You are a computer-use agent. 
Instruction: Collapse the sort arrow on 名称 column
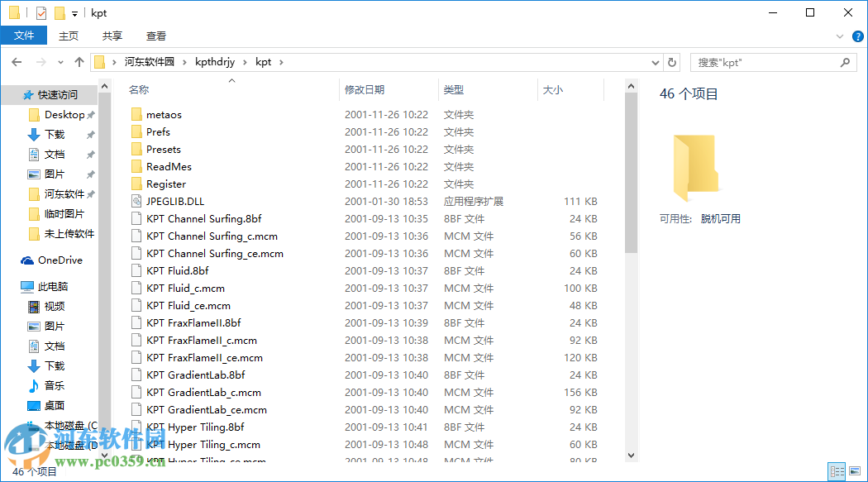coord(231,82)
